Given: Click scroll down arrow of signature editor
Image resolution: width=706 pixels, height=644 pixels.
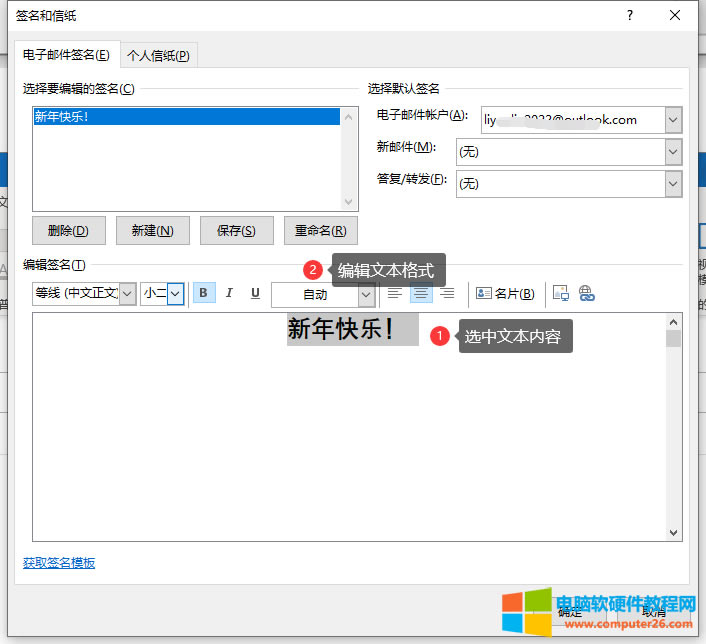Looking at the screenshot, I should coord(673,533).
